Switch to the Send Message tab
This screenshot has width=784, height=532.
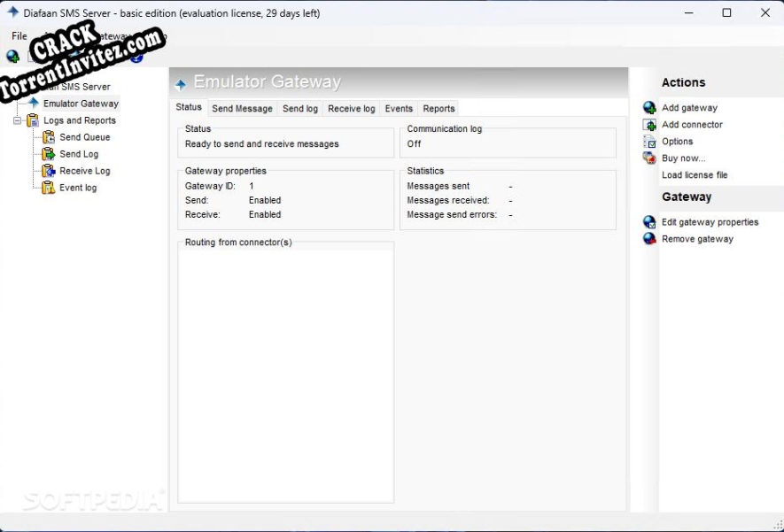(241, 108)
